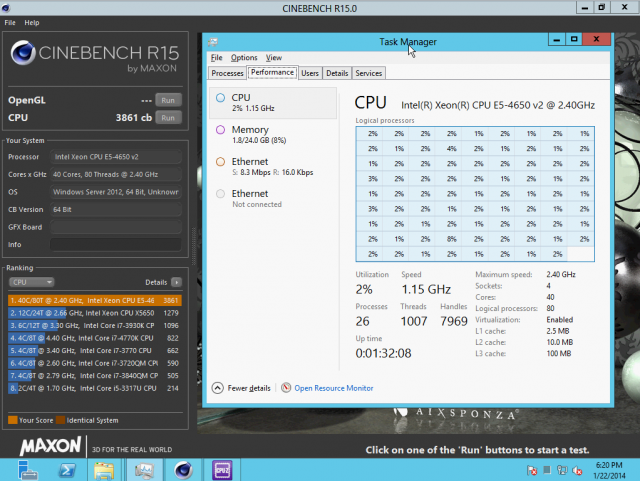Click the logical processors usage grid

point(475,194)
